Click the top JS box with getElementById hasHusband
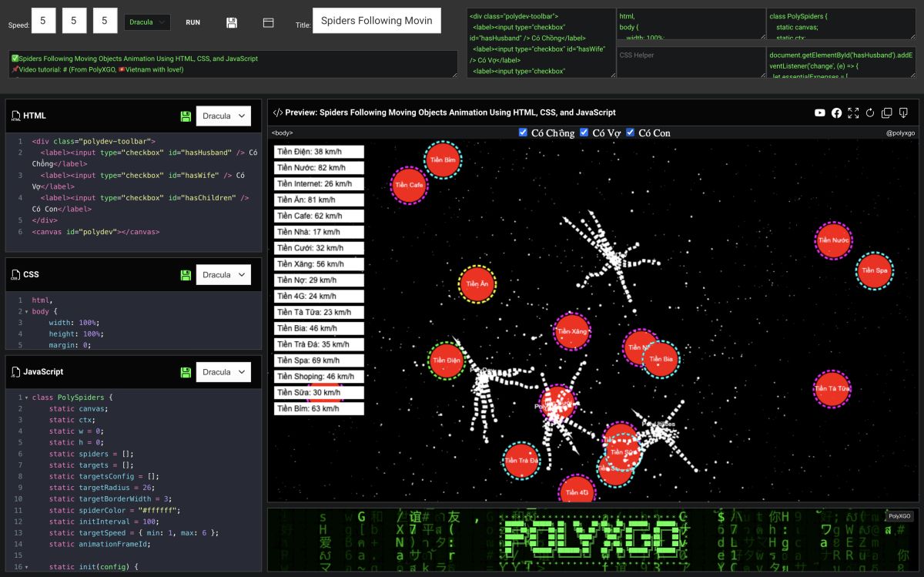The image size is (924, 577). [841, 62]
